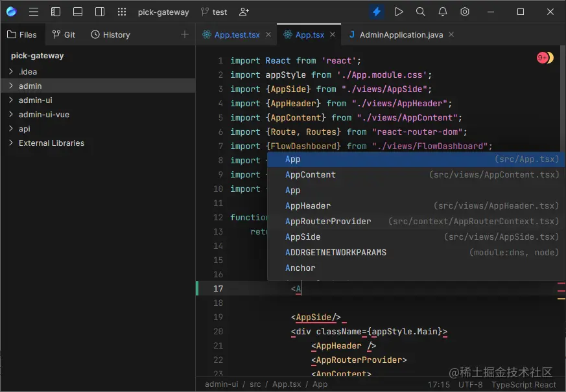Viewport: 566px width, 392px height.
Task: Toggle Smart Mode lightning icon
Action: (377, 12)
